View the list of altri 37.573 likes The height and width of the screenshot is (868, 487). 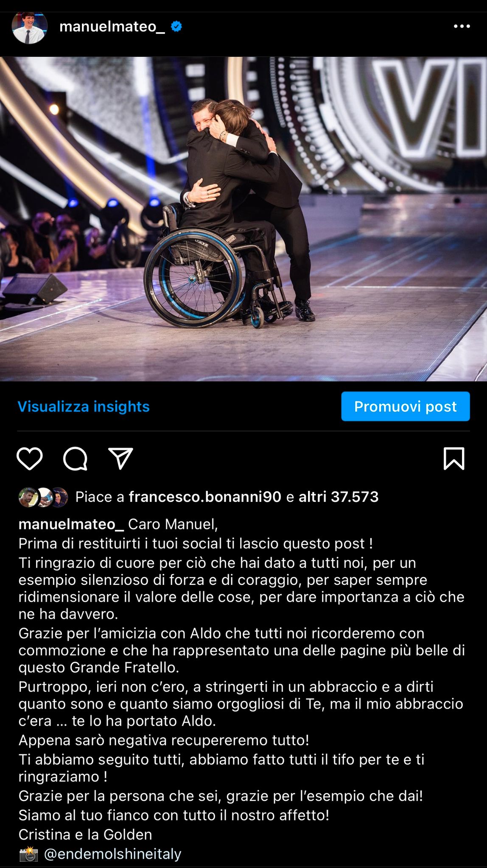click(x=339, y=497)
